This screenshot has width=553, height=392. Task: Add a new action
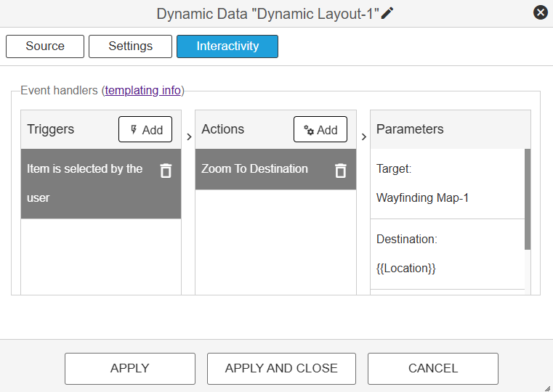tap(320, 130)
